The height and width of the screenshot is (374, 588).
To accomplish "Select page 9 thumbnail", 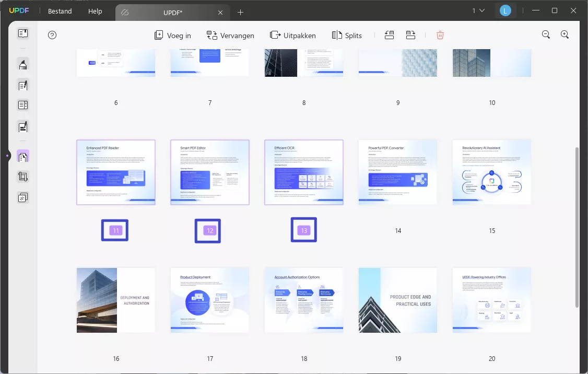I will pos(398,63).
